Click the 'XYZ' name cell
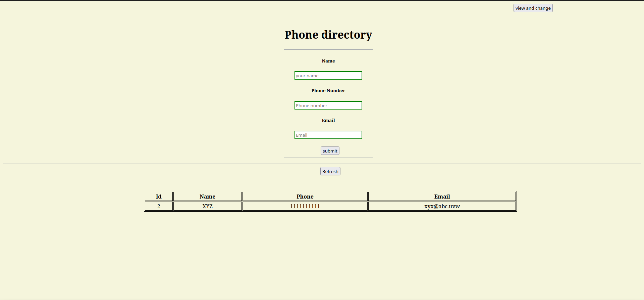Viewport: 644px width, 300px height. 208,206
